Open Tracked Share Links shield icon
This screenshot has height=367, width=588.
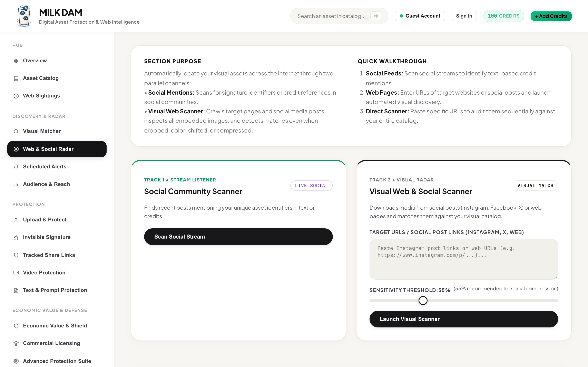[16, 255]
